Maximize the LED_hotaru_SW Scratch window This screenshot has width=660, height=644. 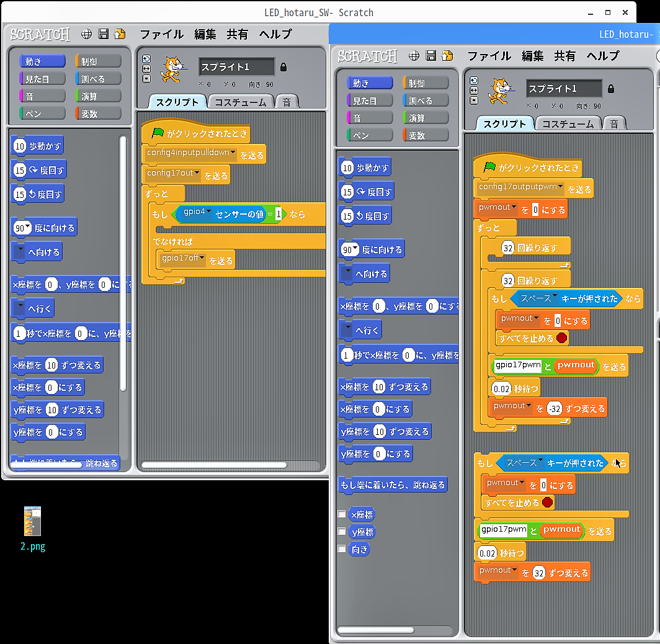click(608, 12)
